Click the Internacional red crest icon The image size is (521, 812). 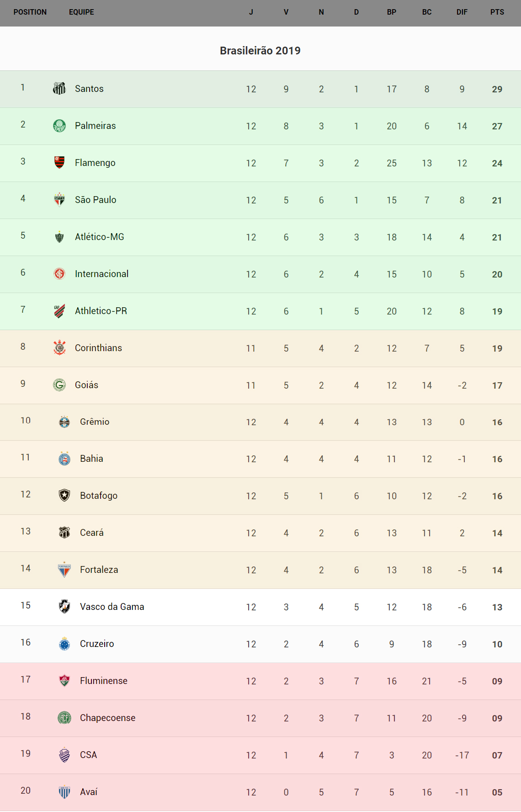(59, 273)
